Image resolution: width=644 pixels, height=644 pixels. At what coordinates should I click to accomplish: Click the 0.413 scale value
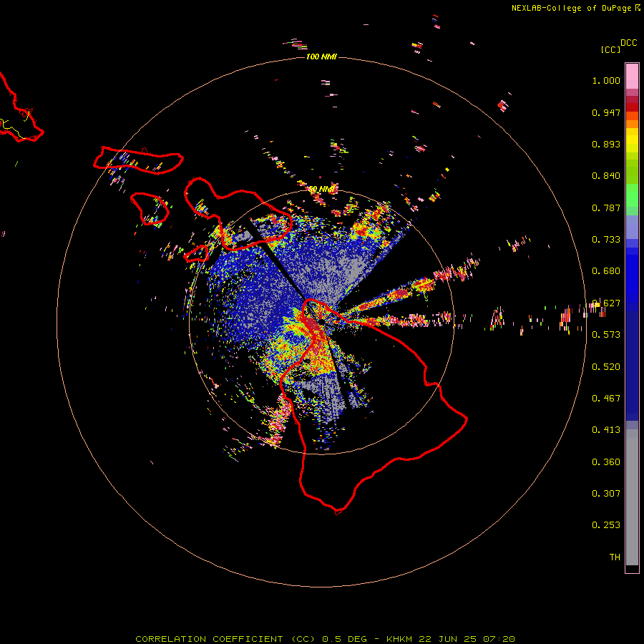pos(606,430)
